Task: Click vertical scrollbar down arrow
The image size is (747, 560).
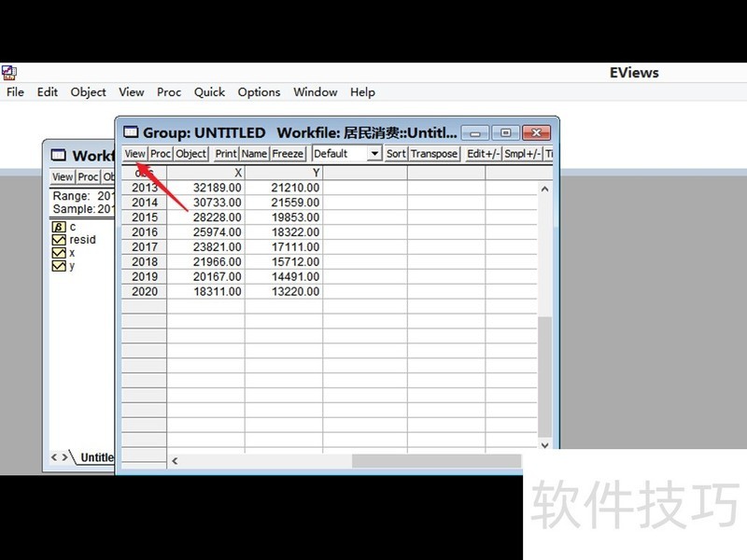Action: [x=545, y=445]
